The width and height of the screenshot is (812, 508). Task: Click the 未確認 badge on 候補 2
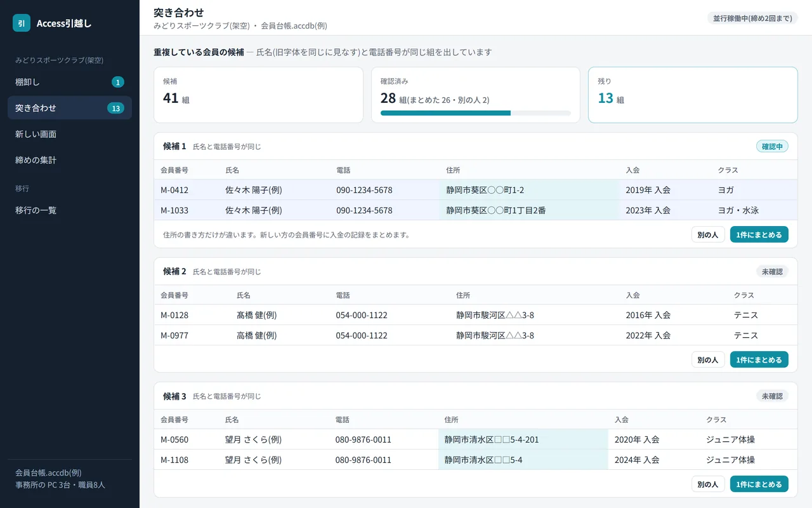[772, 271]
